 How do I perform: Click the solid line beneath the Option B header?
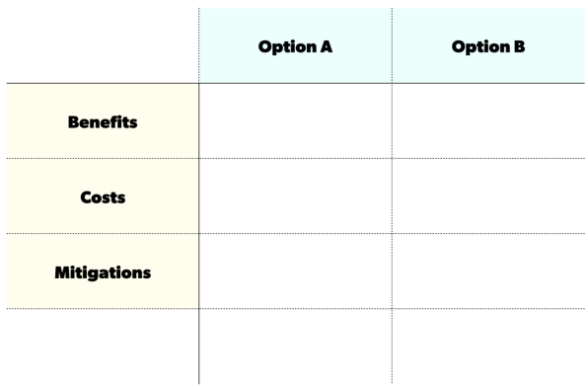point(488,83)
